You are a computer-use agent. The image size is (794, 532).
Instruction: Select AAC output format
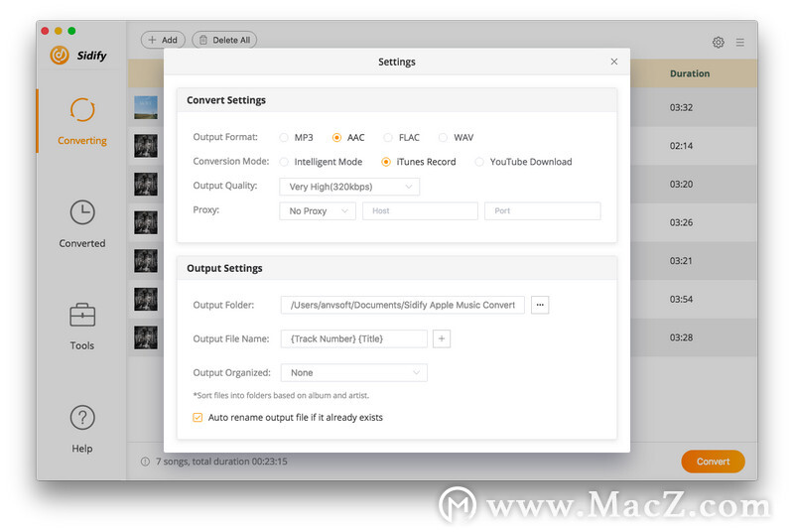(336, 137)
